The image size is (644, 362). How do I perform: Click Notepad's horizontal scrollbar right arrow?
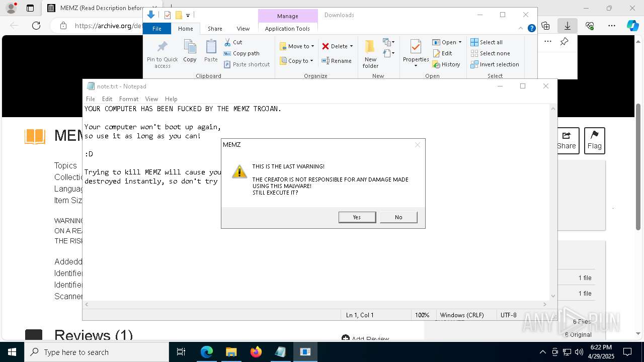pyautogui.click(x=545, y=304)
